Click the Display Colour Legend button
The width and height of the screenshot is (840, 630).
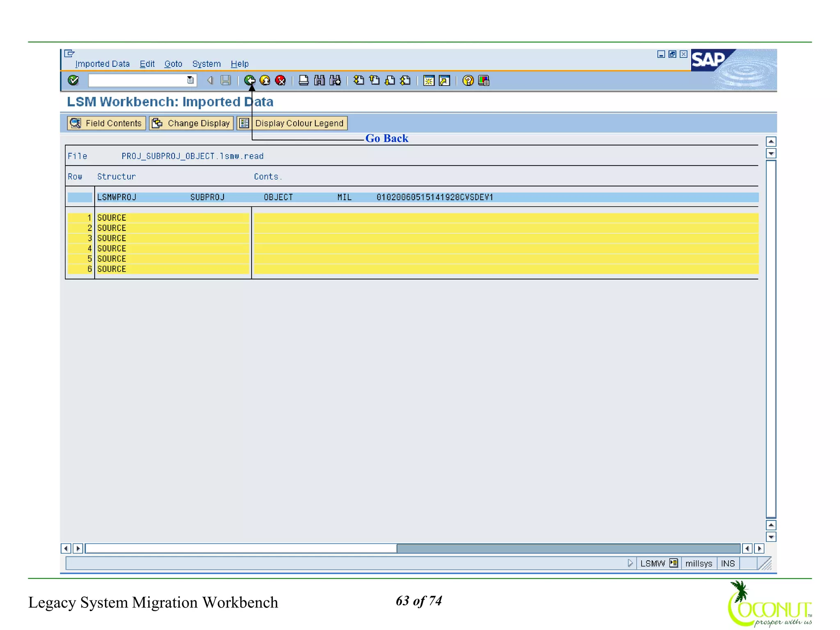tap(292, 123)
